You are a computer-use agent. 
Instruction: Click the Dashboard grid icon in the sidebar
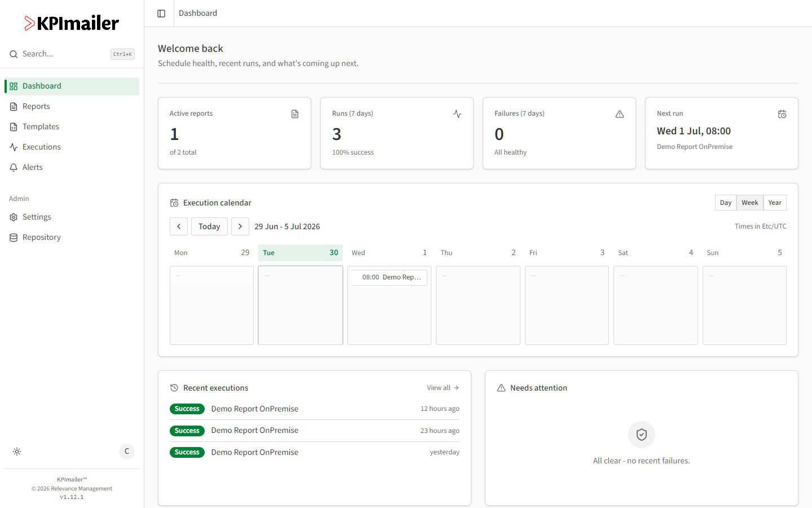(x=14, y=86)
